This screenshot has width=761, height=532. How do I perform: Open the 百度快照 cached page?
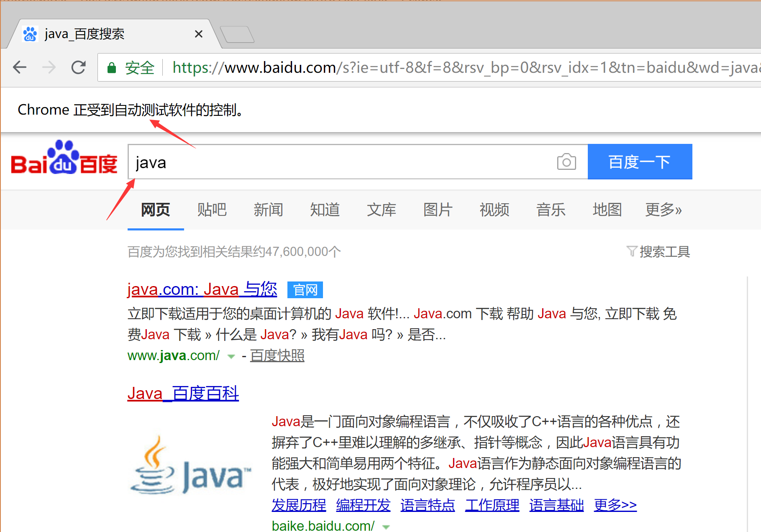coord(277,356)
